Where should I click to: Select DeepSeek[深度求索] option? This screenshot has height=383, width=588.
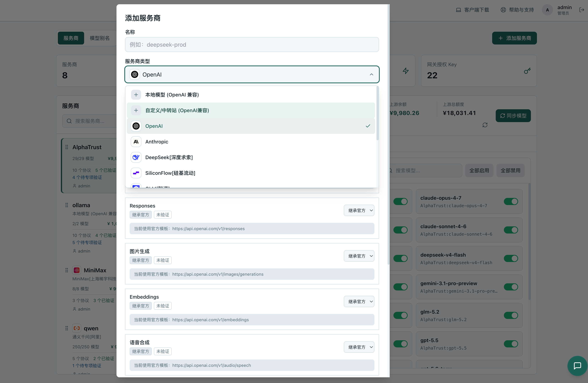point(251,157)
